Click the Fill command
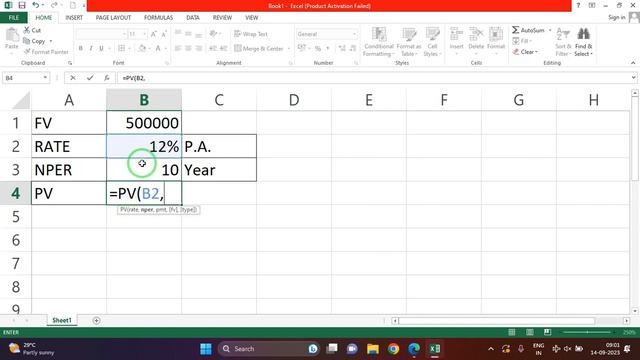Image resolution: width=640 pixels, height=360 pixels. (522, 41)
